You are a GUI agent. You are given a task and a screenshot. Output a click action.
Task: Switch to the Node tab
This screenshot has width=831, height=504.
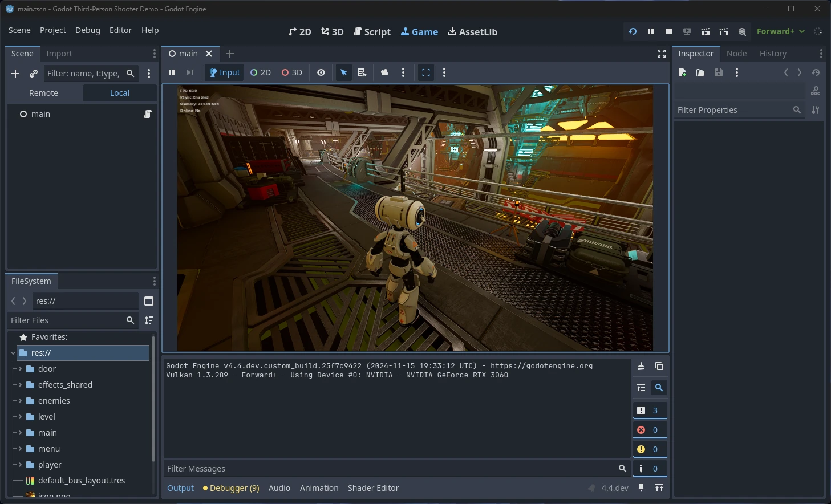[x=736, y=53]
